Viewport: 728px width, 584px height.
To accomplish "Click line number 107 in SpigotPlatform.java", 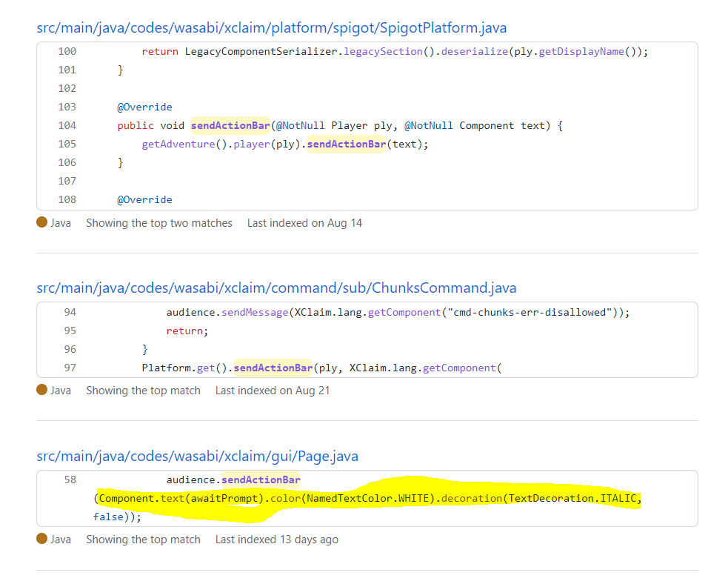I will [x=67, y=182].
